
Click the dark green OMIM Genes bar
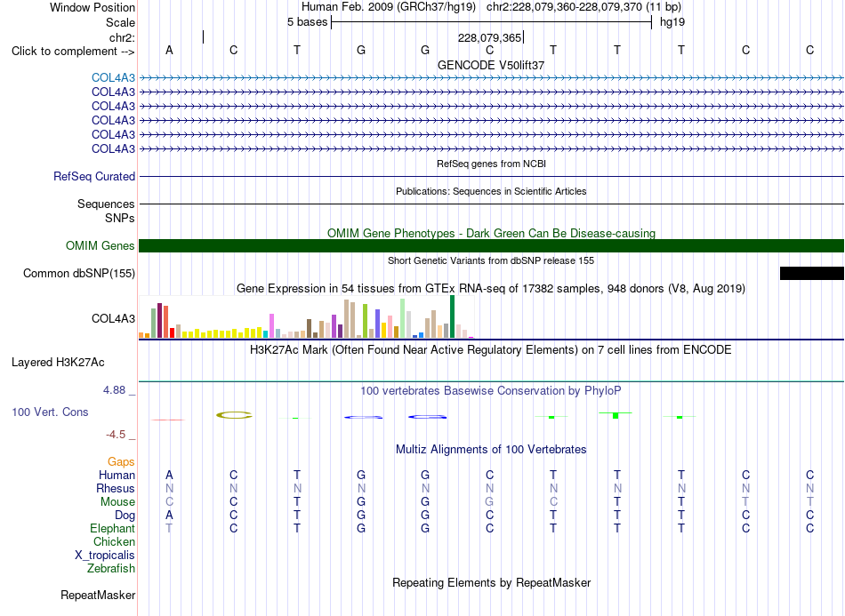tap(491, 246)
